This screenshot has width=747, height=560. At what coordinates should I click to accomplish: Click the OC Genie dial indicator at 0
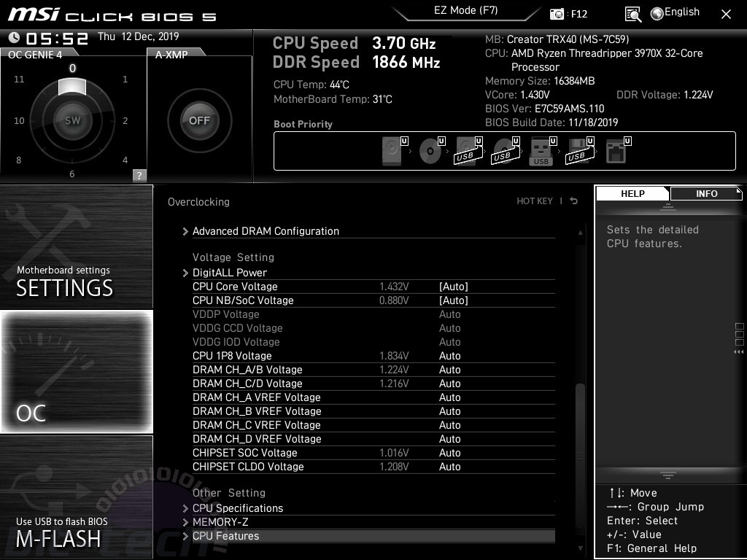[72, 87]
